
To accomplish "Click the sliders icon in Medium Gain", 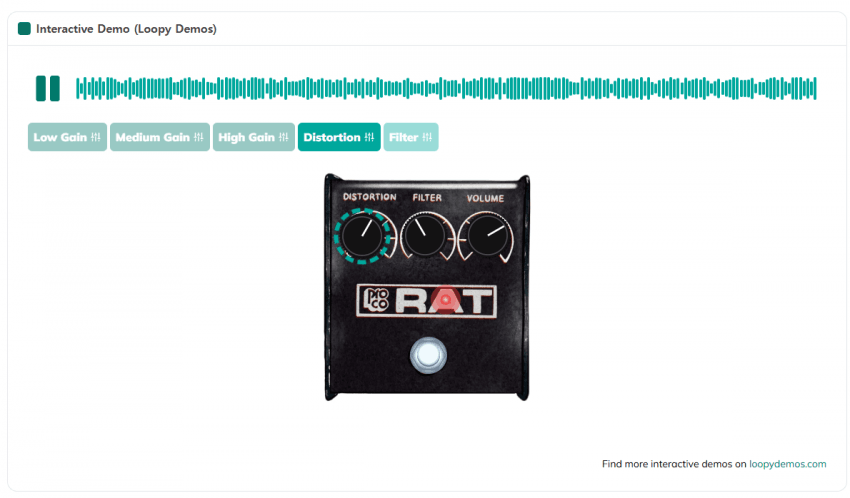I will pyautogui.click(x=199, y=137).
